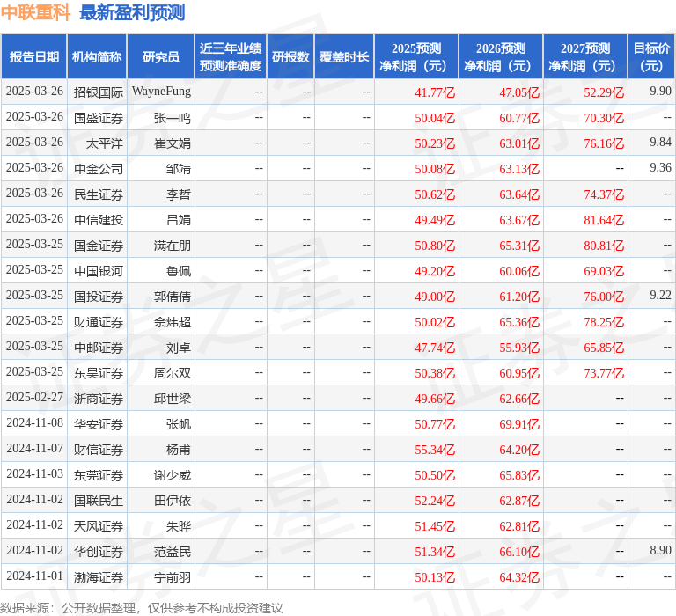Screen dimensions: 676x616
Task: Click 81.64亿 2027 forecast value
Action: coord(604,220)
